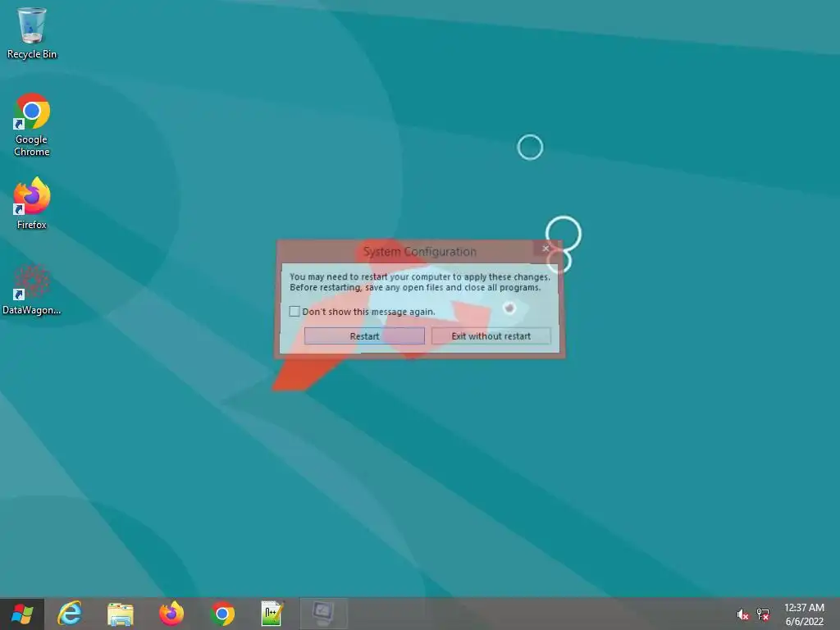The height and width of the screenshot is (630, 840).
Task: Open File Explorer from the taskbar
Action: [121, 614]
